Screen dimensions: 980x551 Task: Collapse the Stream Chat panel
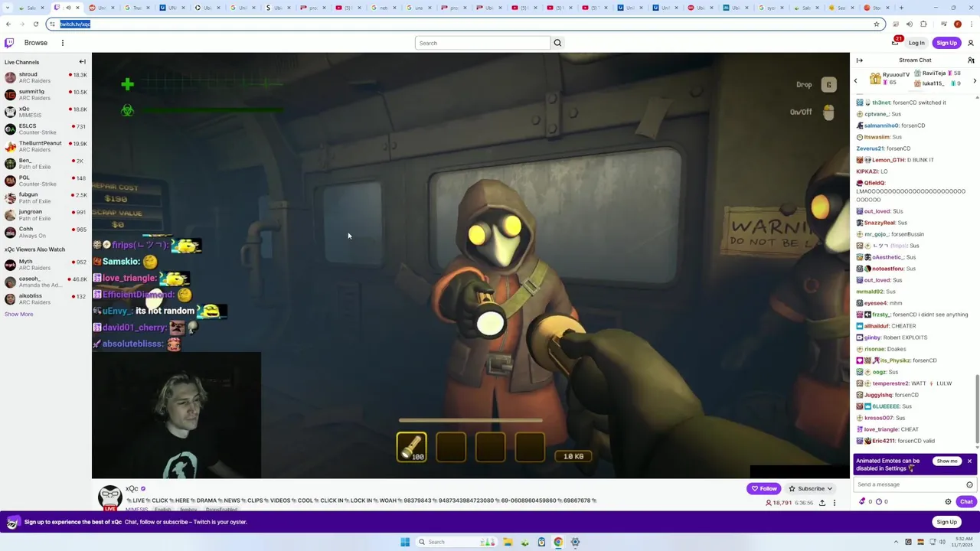point(859,60)
